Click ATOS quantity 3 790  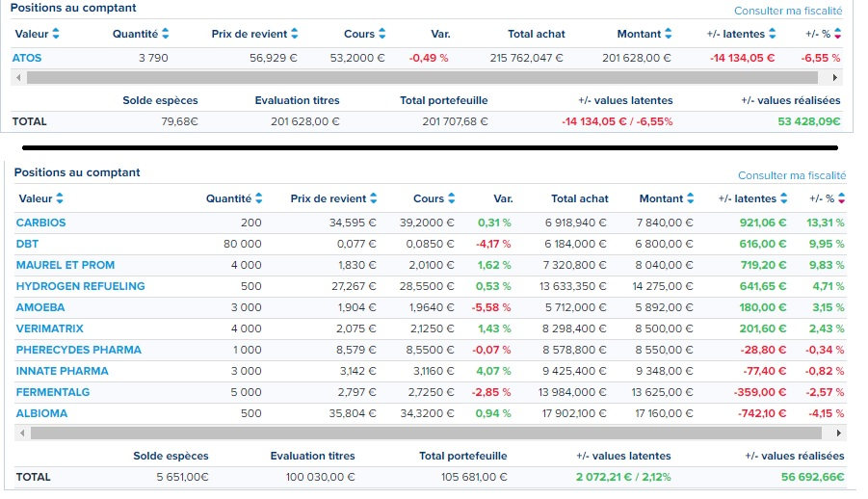coord(153,58)
